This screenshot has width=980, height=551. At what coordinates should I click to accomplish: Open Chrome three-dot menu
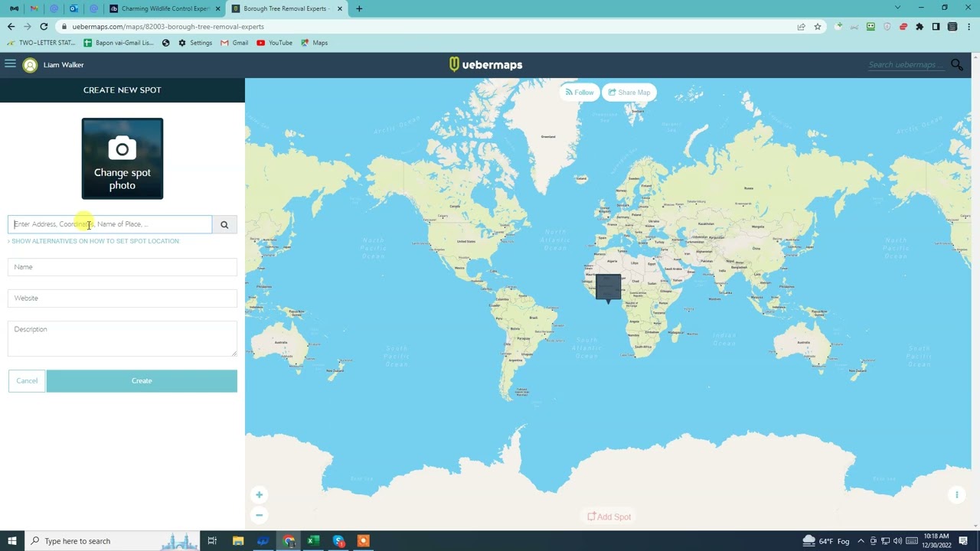pos(969,27)
